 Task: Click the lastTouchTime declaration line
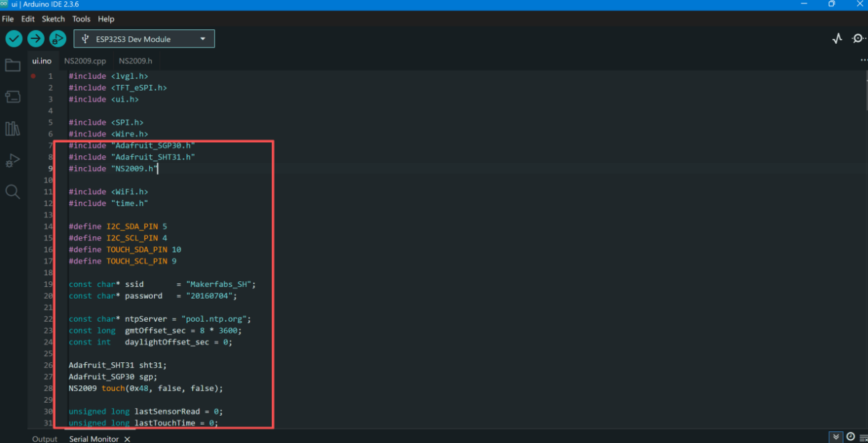[144, 423]
